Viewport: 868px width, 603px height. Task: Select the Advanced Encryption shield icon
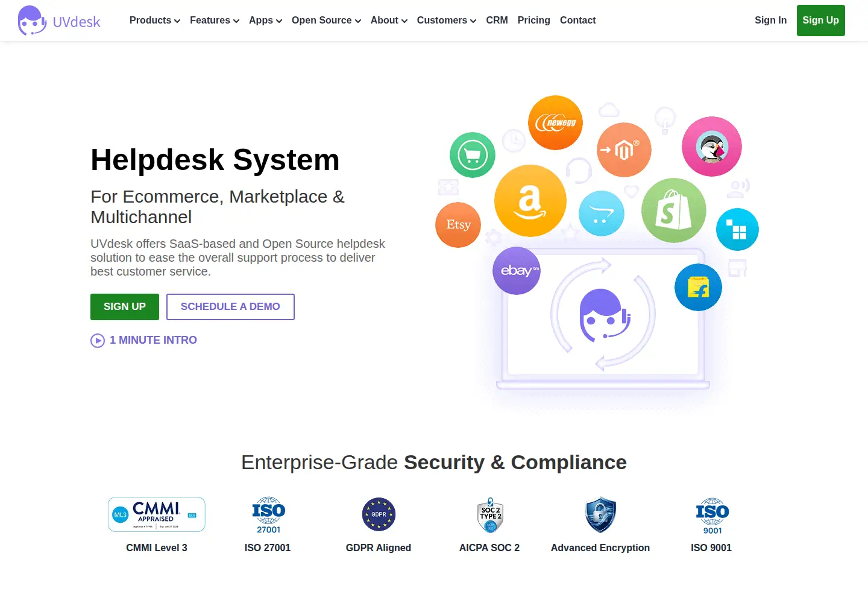point(600,515)
